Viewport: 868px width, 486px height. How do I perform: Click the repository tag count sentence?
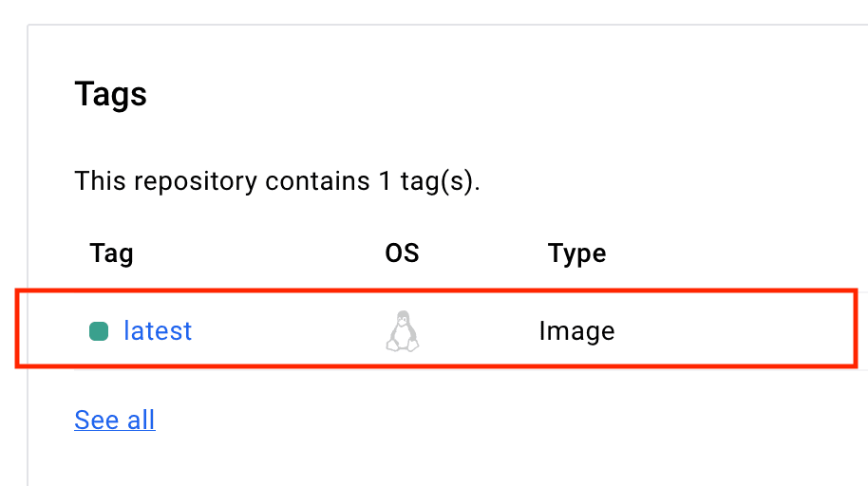pos(277,179)
